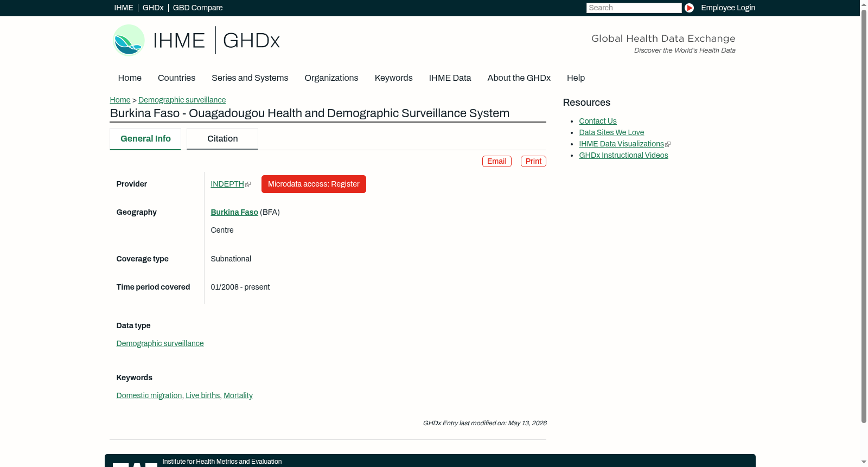Switch to the Citation tab
The width and height of the screenshot is (868, 467).
(222, 139)
